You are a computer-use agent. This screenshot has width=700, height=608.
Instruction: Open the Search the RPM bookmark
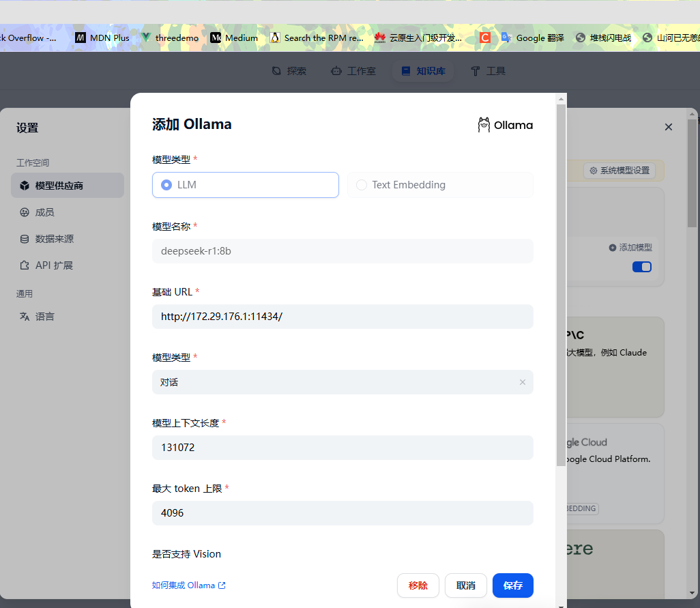coord(317,38)
